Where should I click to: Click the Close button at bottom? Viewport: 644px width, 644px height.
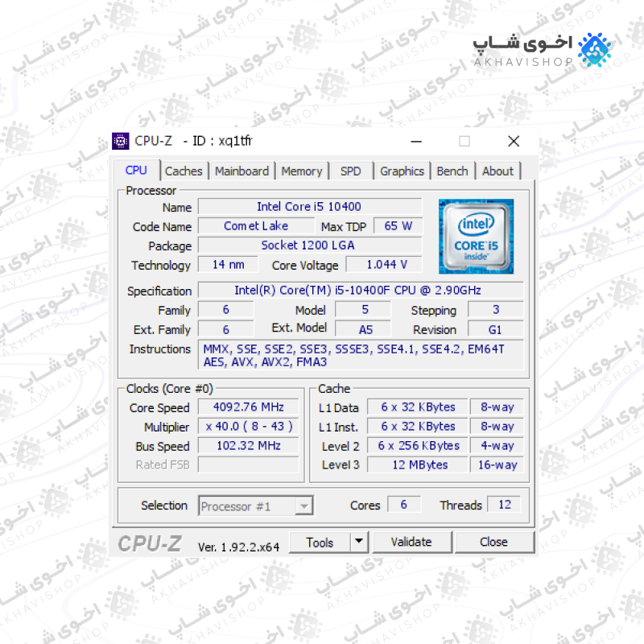point(494,542)
